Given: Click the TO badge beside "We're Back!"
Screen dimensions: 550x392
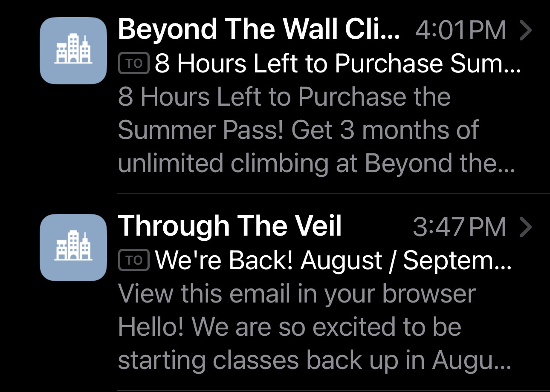Looking at the screenshot, I should 133,260.
